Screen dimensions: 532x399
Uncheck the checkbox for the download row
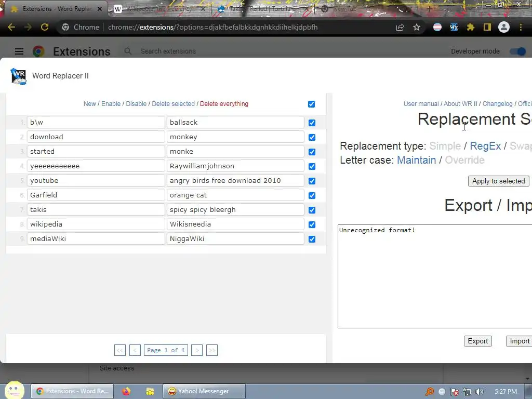312,137
